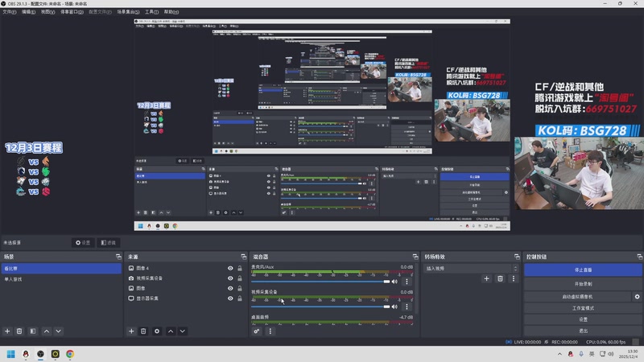Open source 设置 button above the Scenes dock
Image resolution: width=644 pixels, height=362 pixels.
coord(83,243)
